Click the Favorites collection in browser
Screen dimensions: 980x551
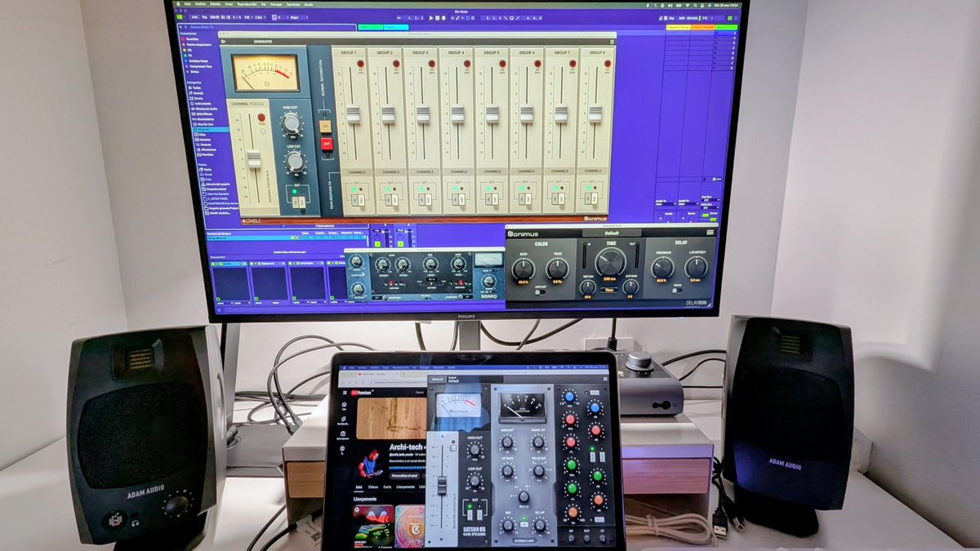coord(190,38)
